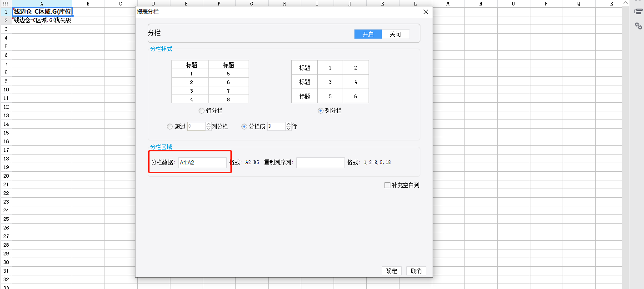Select row header 30
This screenshot has height=289, width=644.
[x=6, y=262]
